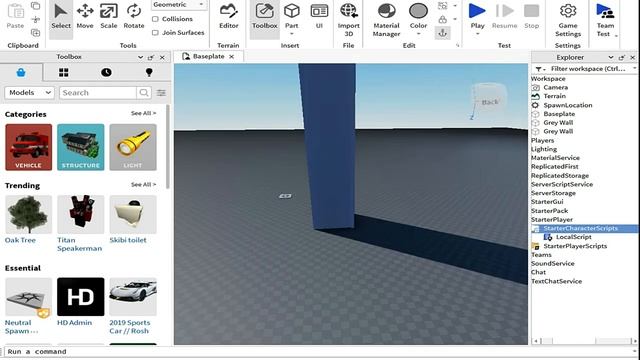
Task: Focus the Toolbox search field
Action: [x=98, y=93]
